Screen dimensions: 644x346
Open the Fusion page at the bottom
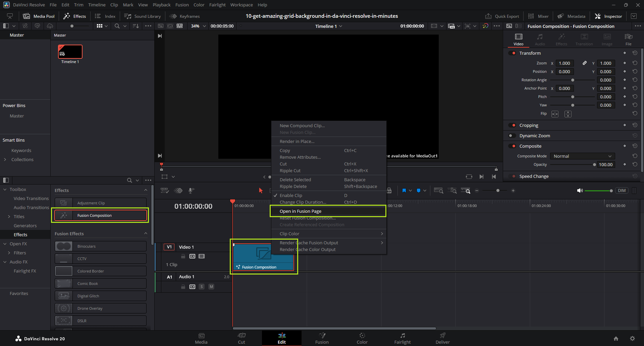pos(322,338)
